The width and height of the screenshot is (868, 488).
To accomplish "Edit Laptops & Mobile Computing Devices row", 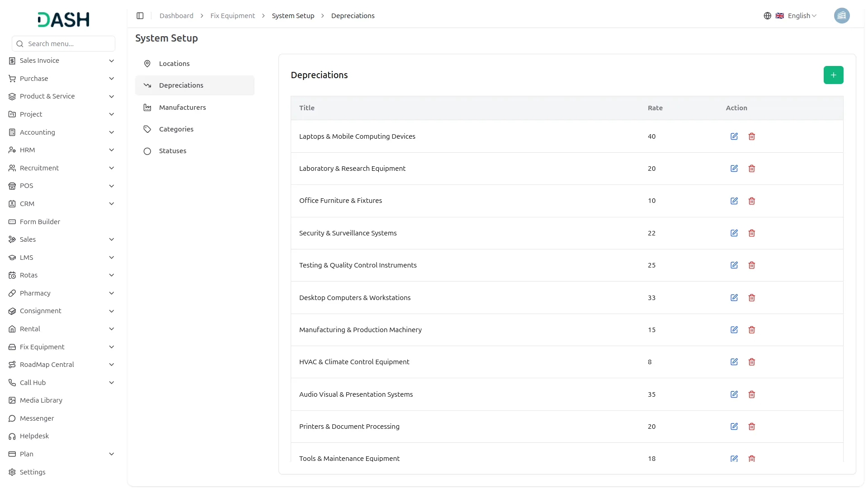I will (x=734, y=136).
